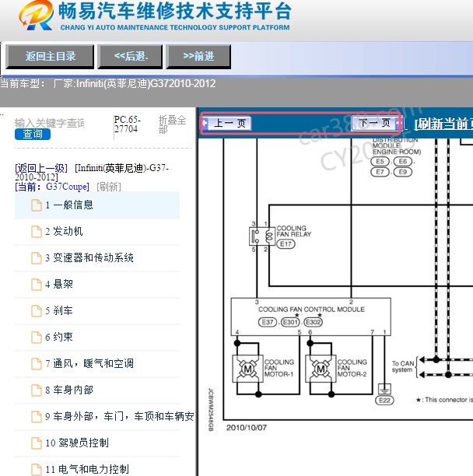Viewport: 473px width, 476px height.
Task: Click the COOLING FAN MOTOR-2 symbol
Action: click(x=321, y=369)
